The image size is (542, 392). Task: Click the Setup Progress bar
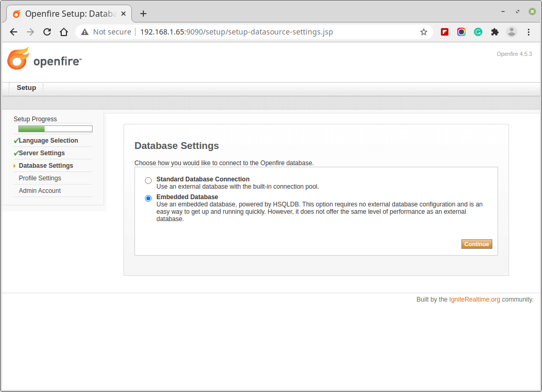55,129
